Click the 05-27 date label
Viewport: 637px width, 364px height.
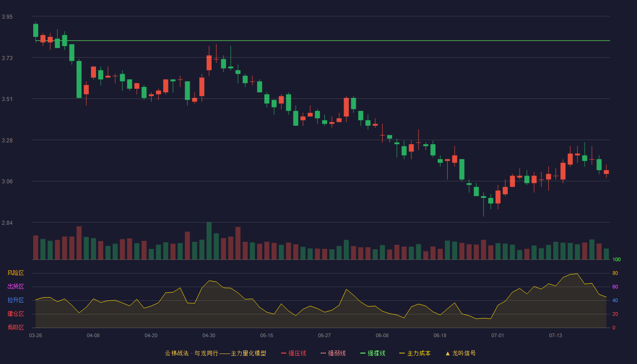[324, 335]
